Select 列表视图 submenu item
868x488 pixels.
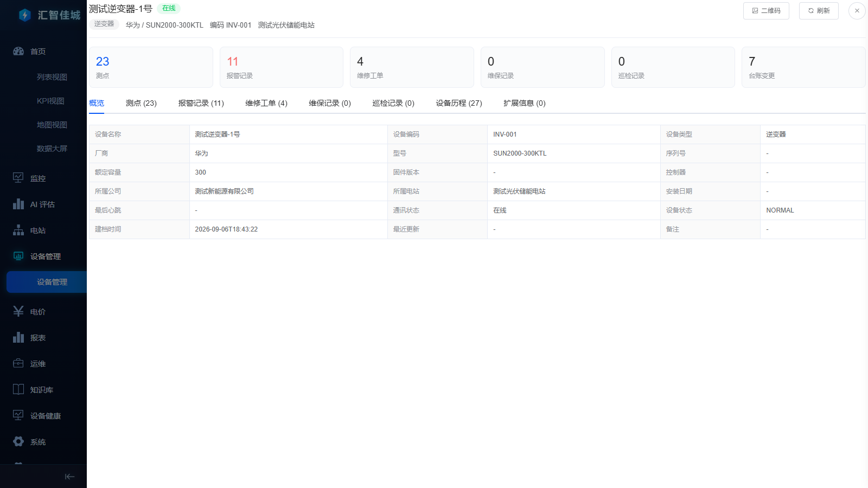(x=52, y=77)
